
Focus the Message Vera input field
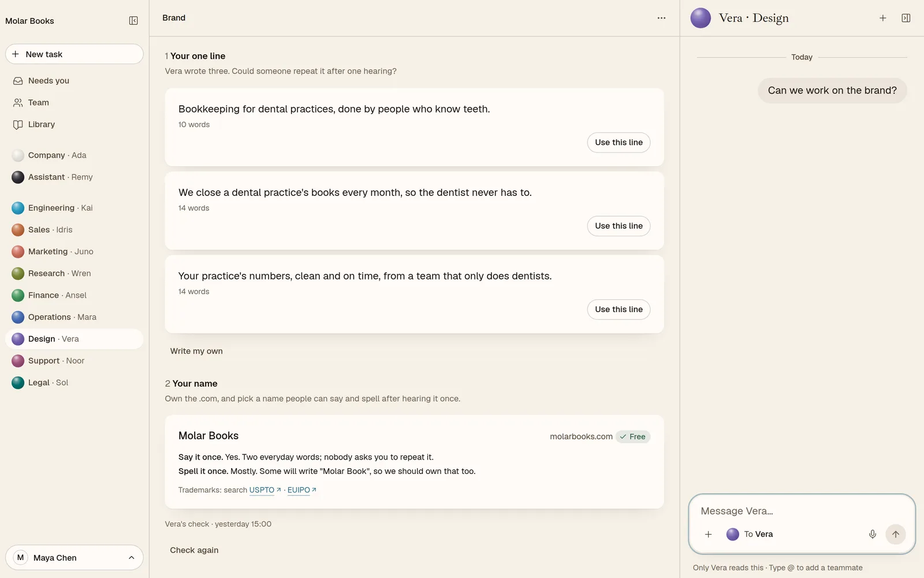point(802,511)
